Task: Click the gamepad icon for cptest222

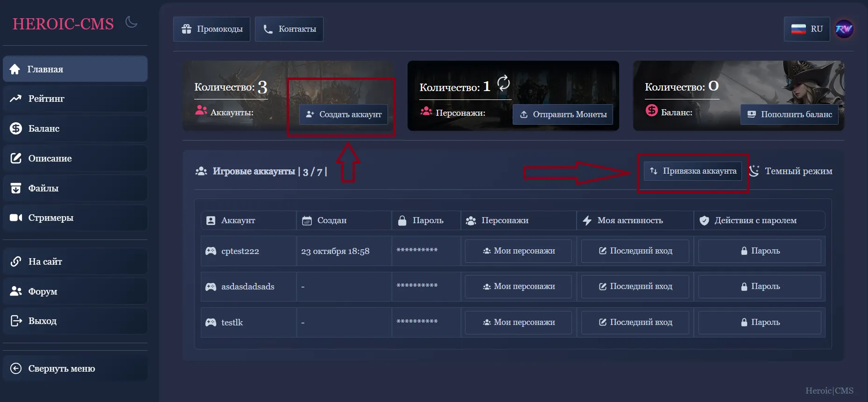Action: pyautogui.click(x=211, y=251)
